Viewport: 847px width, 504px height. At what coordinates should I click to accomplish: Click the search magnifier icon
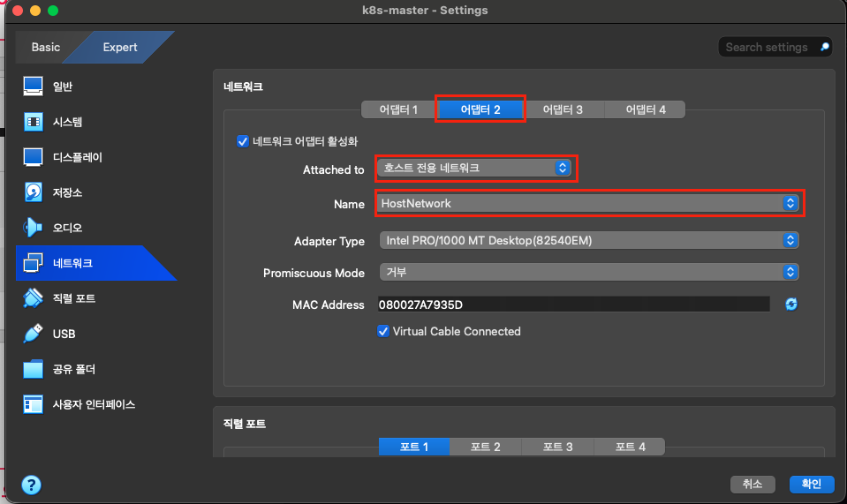click(825, 47)
